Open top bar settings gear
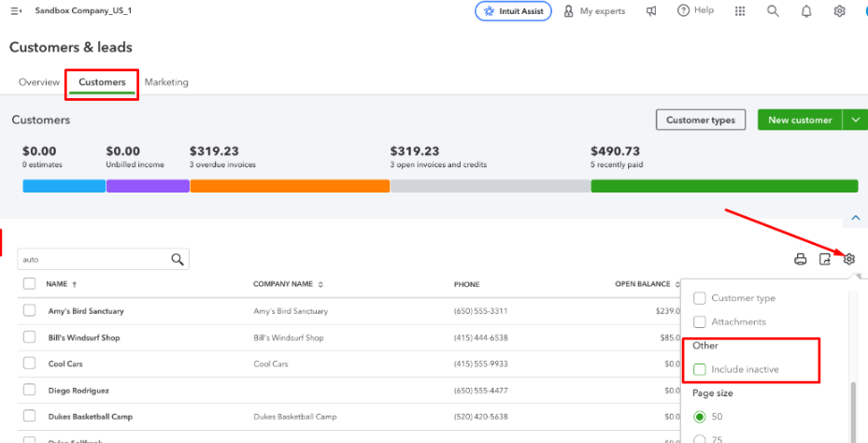Screen dimensions: 868x443 [840, 11]
